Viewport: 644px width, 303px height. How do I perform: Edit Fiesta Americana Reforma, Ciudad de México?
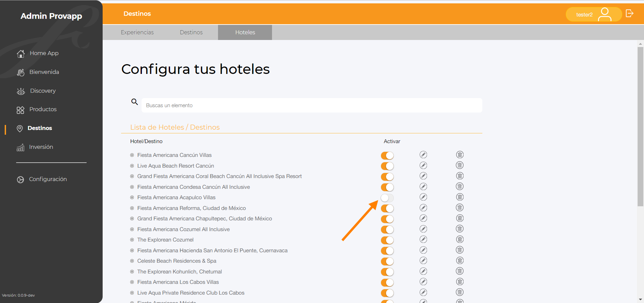pyautogui.click(x=423, y=208)
